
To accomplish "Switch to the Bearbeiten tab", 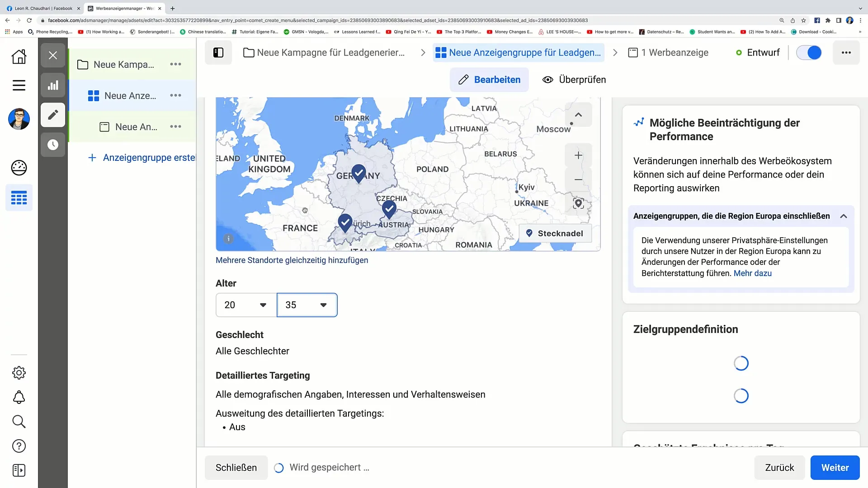I will (489, 80).
